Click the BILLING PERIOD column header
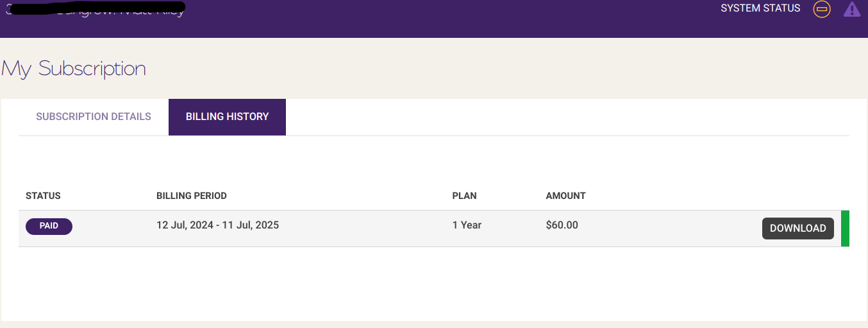 [192, 196]
